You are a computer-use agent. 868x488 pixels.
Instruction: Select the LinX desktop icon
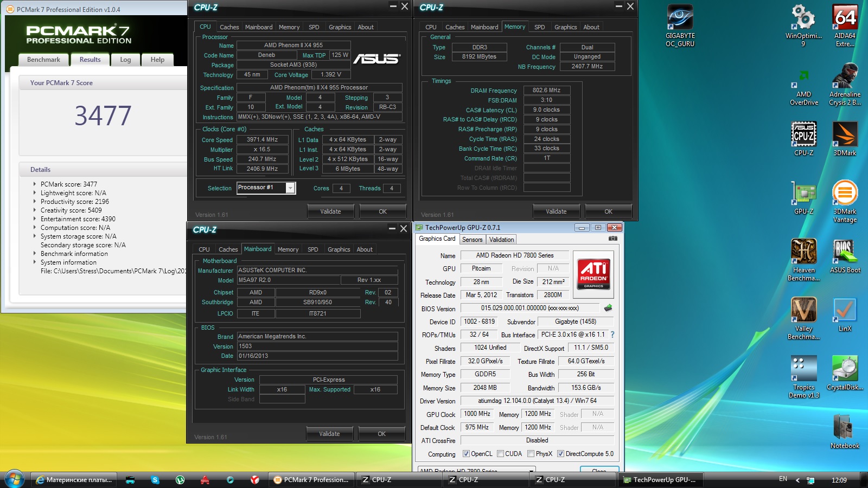click(x=845, y=314)
